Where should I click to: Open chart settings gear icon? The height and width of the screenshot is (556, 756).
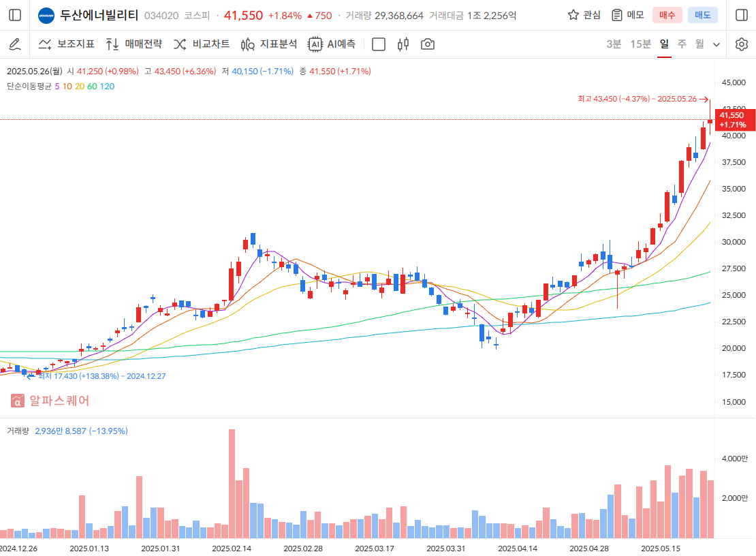click(x=742, y=44)
